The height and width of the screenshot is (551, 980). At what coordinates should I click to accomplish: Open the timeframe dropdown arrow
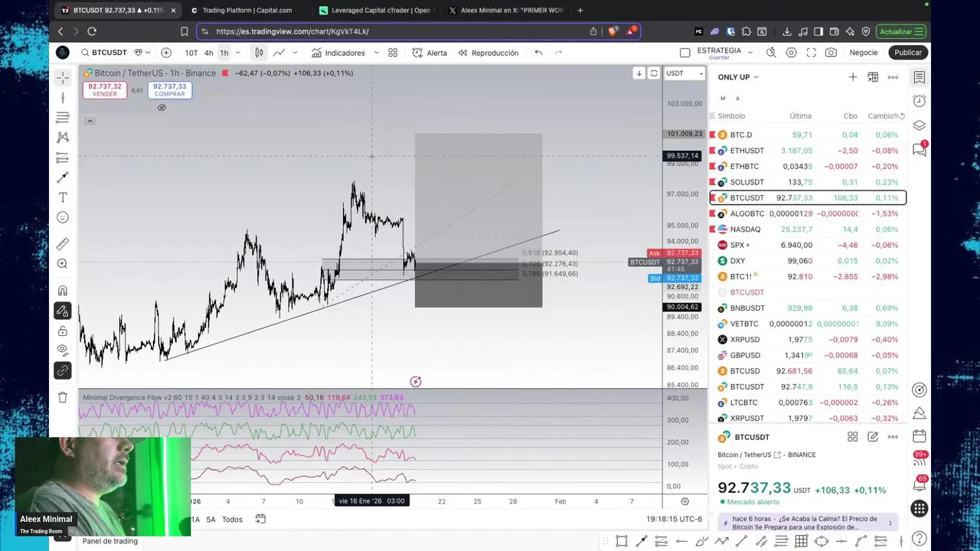(238, 53)
